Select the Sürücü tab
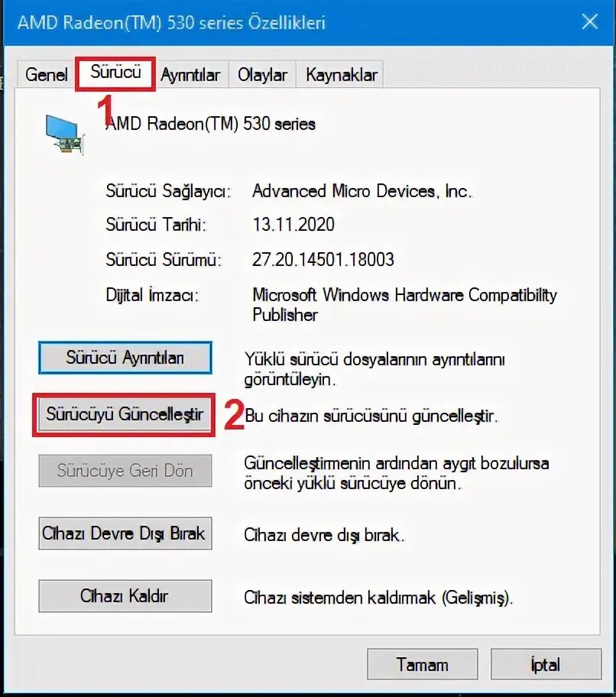This screenshot has width=616, height=697. click(115, 73)
